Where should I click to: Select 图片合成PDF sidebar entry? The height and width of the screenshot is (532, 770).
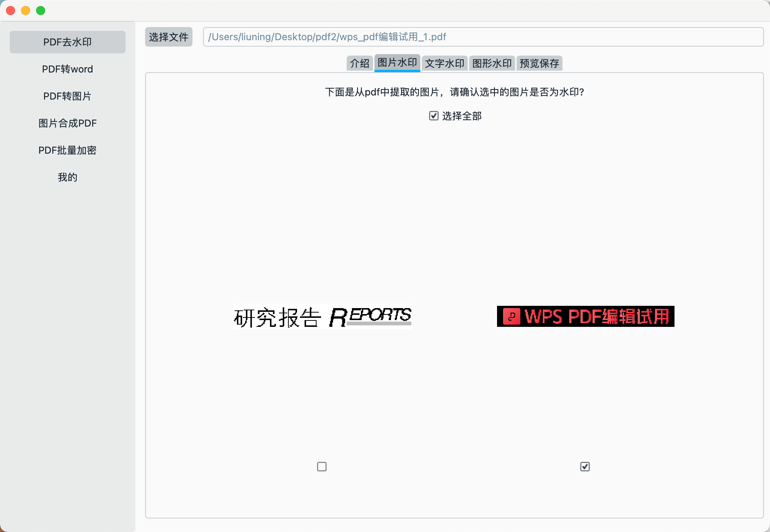[x=68, y=123]
